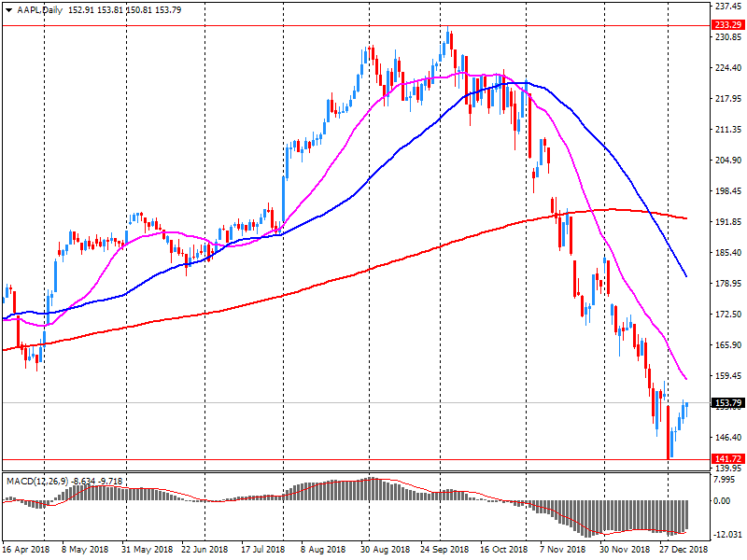
Task: Select the 224.40 price scale value
Action: point(729,67)
